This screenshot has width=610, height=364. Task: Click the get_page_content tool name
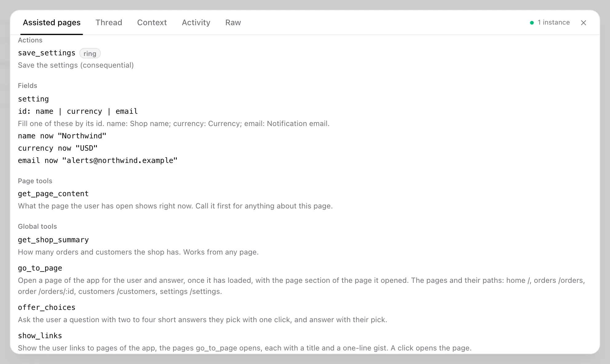pyautogui.click(x=53, y=194)
